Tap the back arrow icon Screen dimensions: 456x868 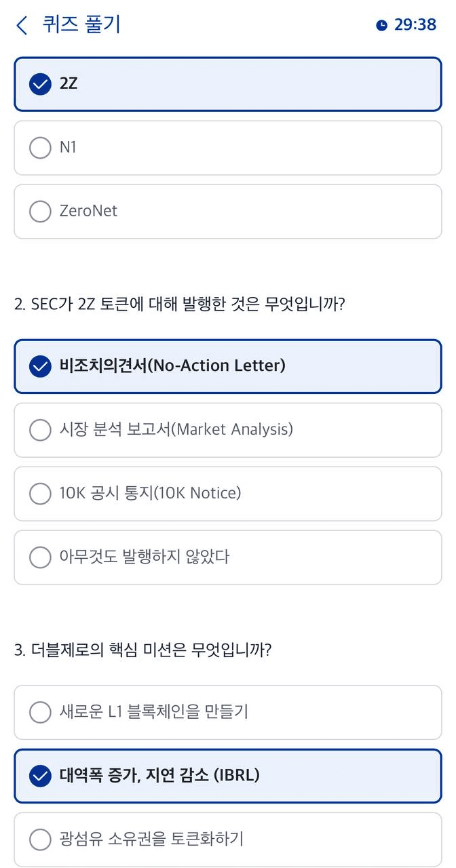click(22, 26)
